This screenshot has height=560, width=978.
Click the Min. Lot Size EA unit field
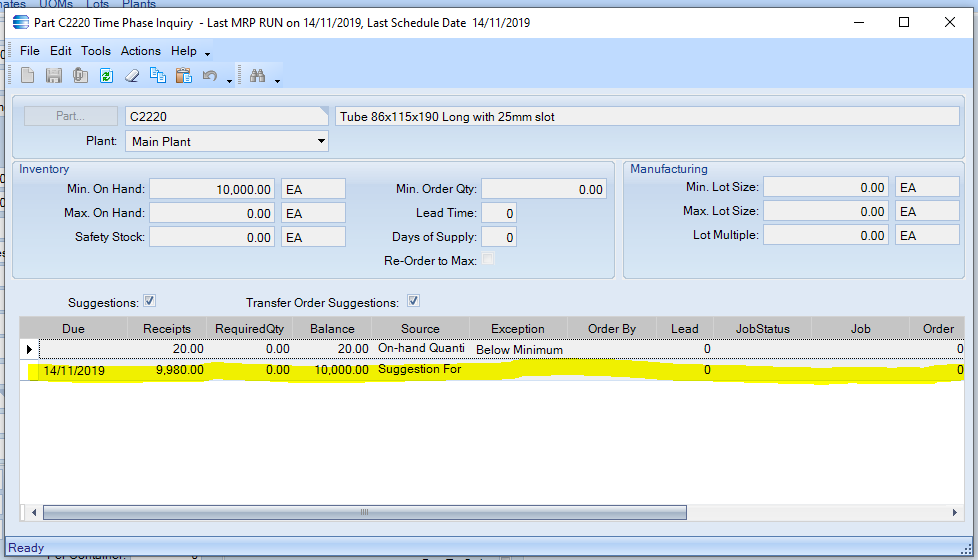(x=927, y=187)
